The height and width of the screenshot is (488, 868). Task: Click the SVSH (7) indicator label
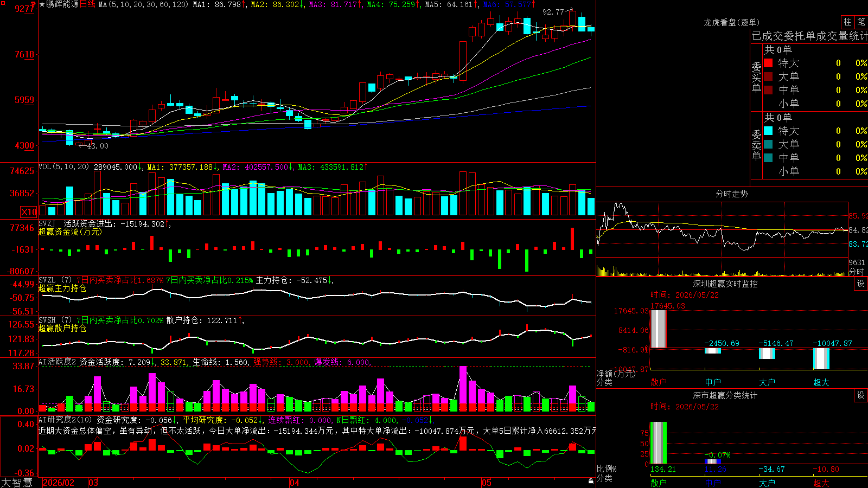pyautogui.click(x=55, y=320)
